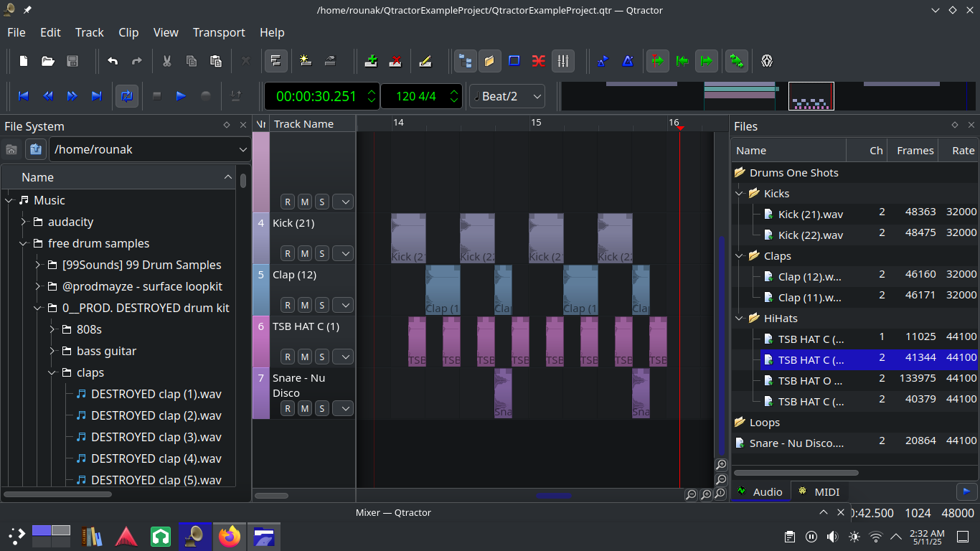Image resolution: width=980 pixels, height=551 pixels.
Task: Open the Beat/2 snap dropdown
Action: point(507,96)
